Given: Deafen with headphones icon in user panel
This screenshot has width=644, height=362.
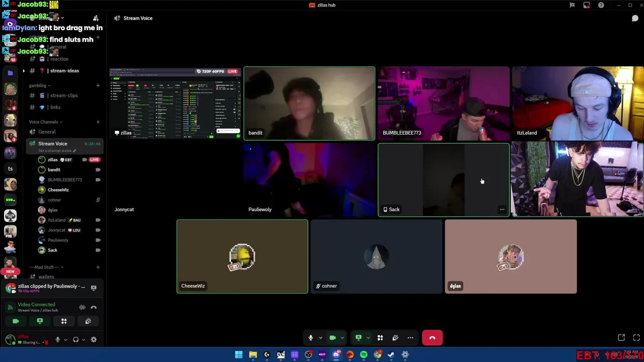Looking at the screenshot, I should 75,340.
